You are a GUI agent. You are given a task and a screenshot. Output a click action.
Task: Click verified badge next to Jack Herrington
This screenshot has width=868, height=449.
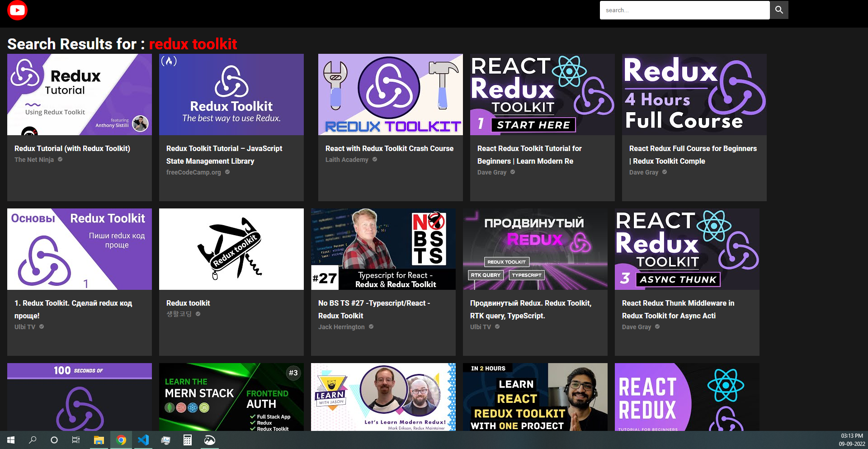tap(371, 326)
